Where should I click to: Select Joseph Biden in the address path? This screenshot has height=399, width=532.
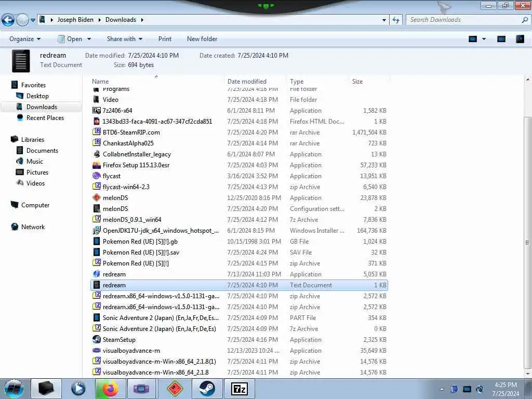(75, 20)
